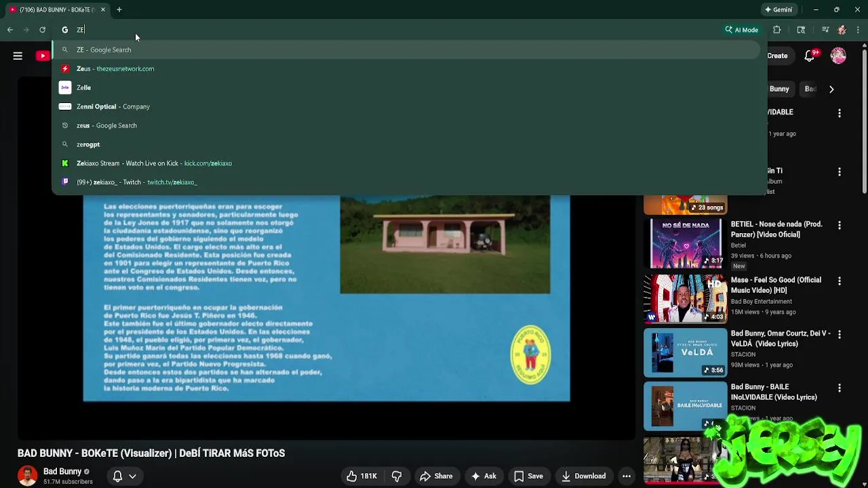The image size is (868, 488).
Task: Dislike the video with thumbs down
Action: [x=397, y=476]
